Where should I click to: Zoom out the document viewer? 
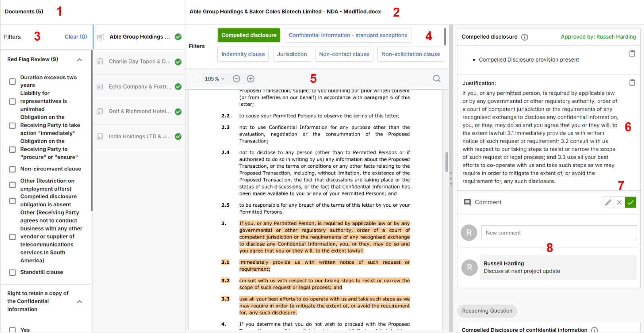237,79
